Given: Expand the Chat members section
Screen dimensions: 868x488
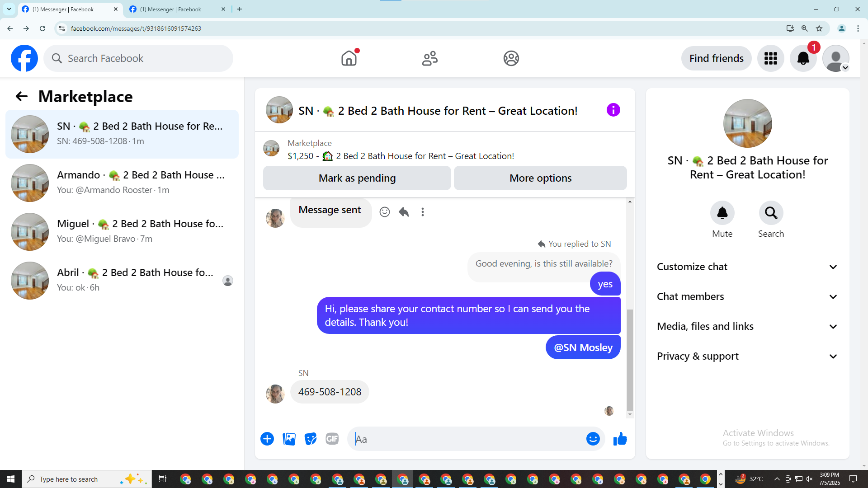Looking at the screenshot, I should [x=747, y=296].
